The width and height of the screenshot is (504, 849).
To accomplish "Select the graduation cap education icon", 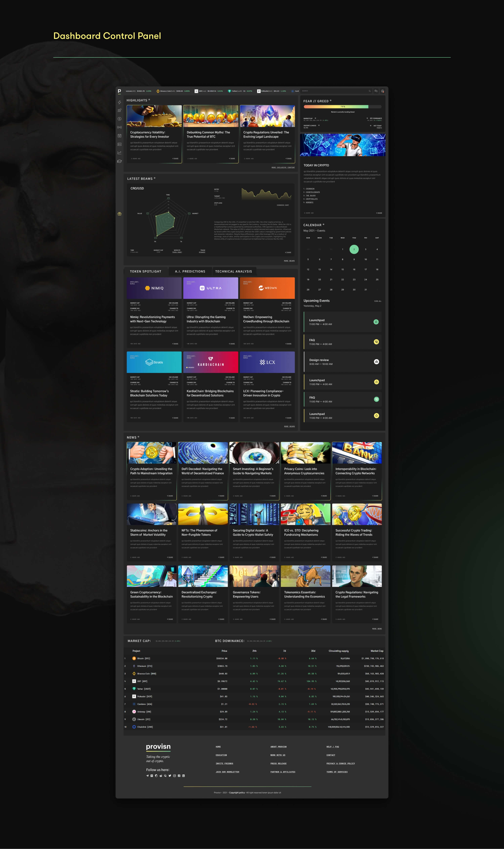I will click(120, 161).
